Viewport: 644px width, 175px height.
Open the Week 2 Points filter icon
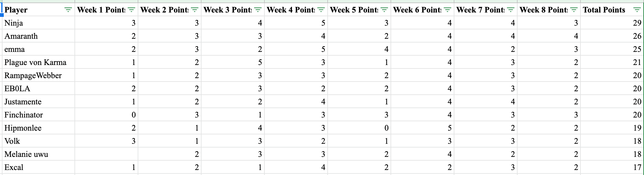(195, 10)
